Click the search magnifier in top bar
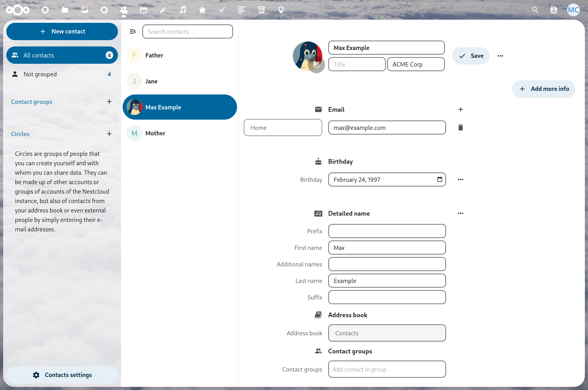The width and height of the screenshot is (588, 390). [535, 10]
